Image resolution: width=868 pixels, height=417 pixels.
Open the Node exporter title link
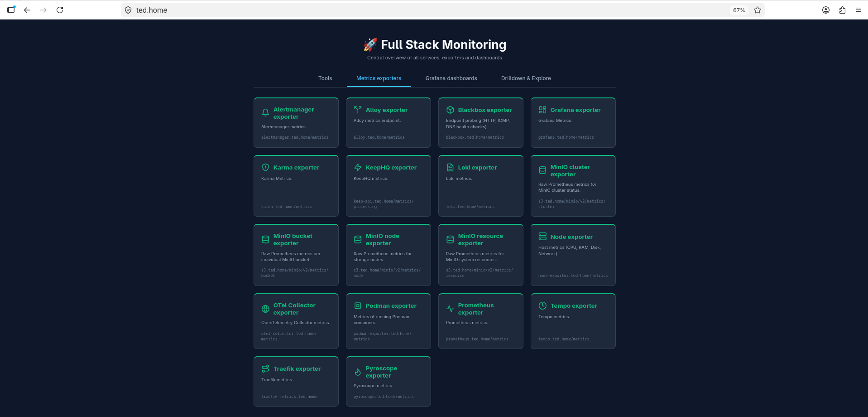[571, 237]
